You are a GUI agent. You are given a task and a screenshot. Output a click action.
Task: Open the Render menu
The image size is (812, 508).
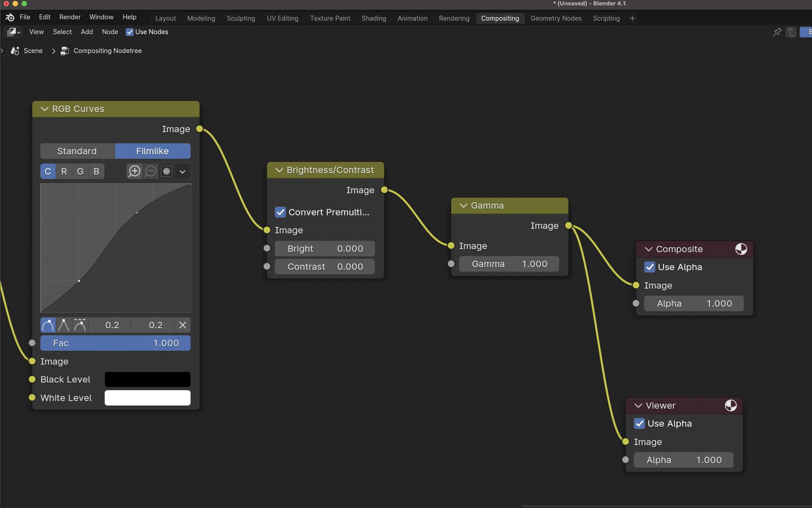[70, 17]
